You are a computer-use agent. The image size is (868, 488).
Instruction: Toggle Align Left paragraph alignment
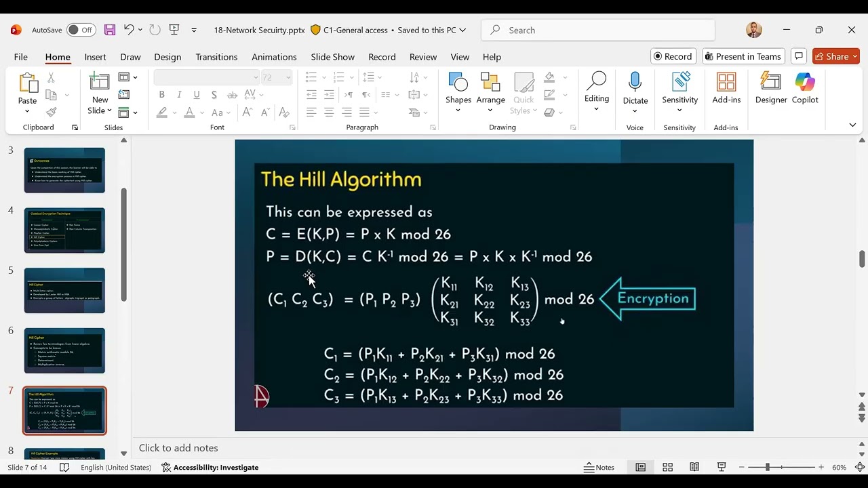pyautogui.click(x=311, y=113)
